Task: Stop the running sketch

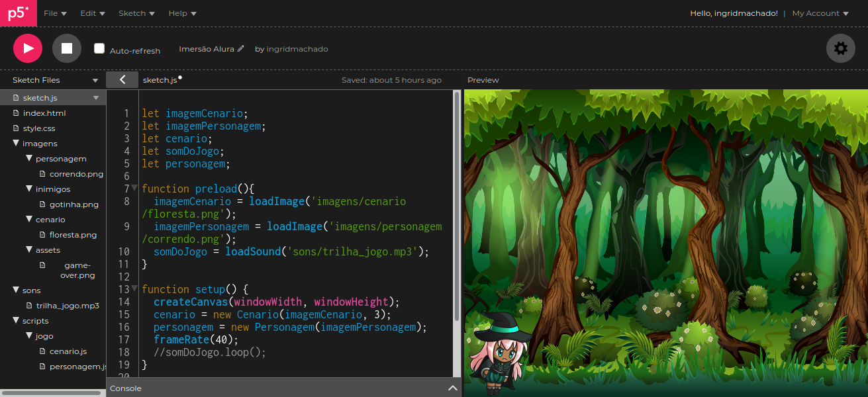Action: coord(67,48)
